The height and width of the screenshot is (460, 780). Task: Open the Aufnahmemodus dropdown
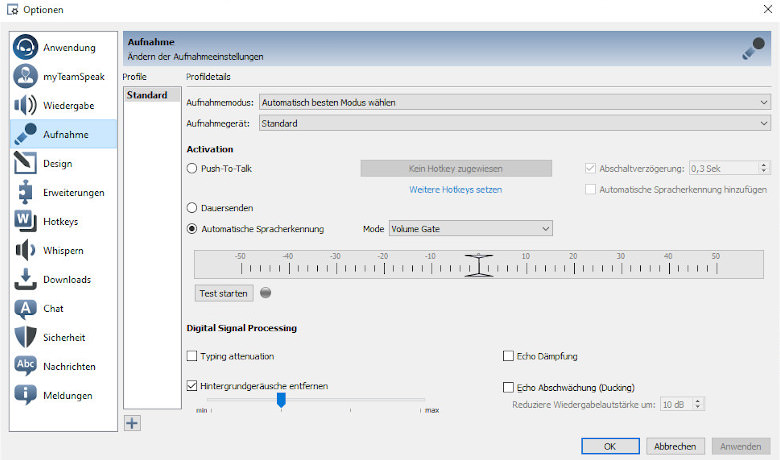click(515, 102)
